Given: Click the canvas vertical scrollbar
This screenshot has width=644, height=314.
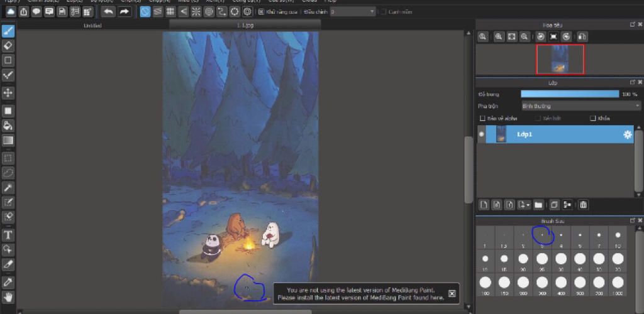Looking at the screenshot, I should (469, 170).
